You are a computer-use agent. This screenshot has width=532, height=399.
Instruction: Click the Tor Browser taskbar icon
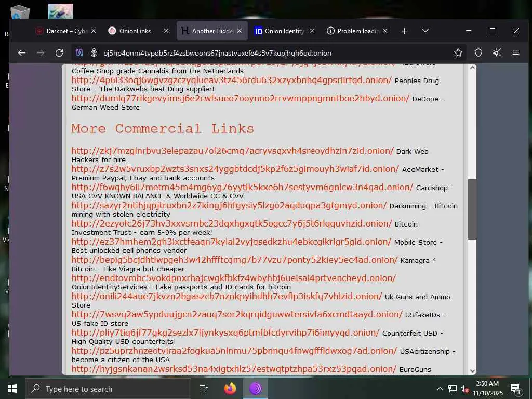(x=256, y=389)
